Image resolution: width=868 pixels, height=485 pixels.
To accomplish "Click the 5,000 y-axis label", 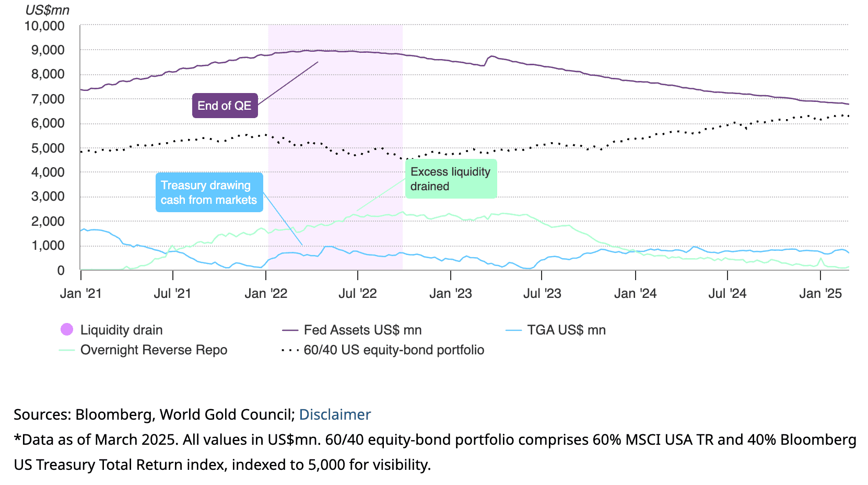I will click(x=48, y=148).
